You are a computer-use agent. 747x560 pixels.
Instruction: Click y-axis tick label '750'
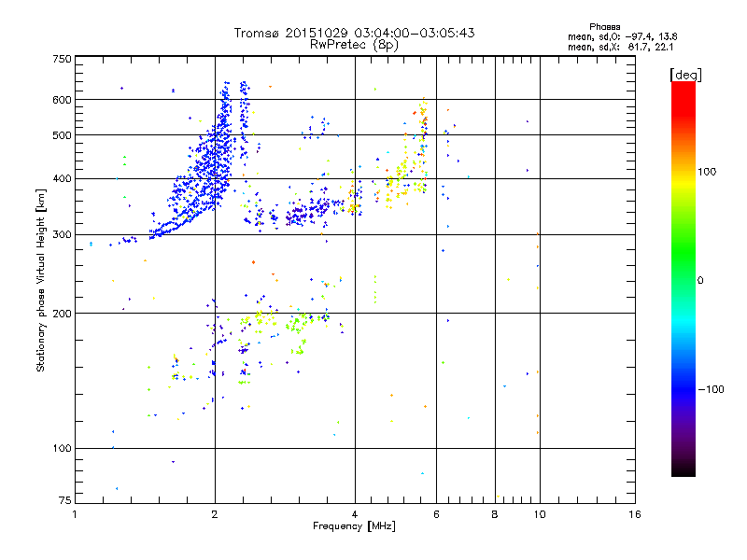(x=62, y=59)
